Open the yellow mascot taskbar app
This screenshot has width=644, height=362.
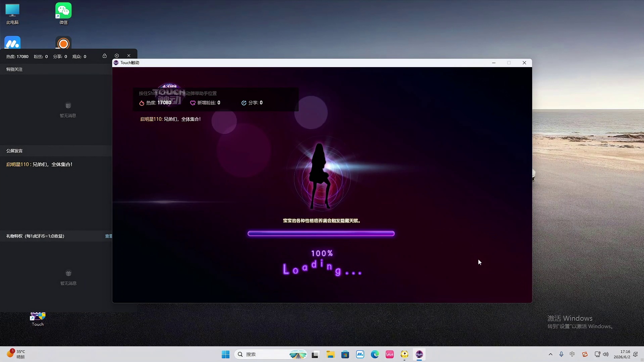[404, 354]
